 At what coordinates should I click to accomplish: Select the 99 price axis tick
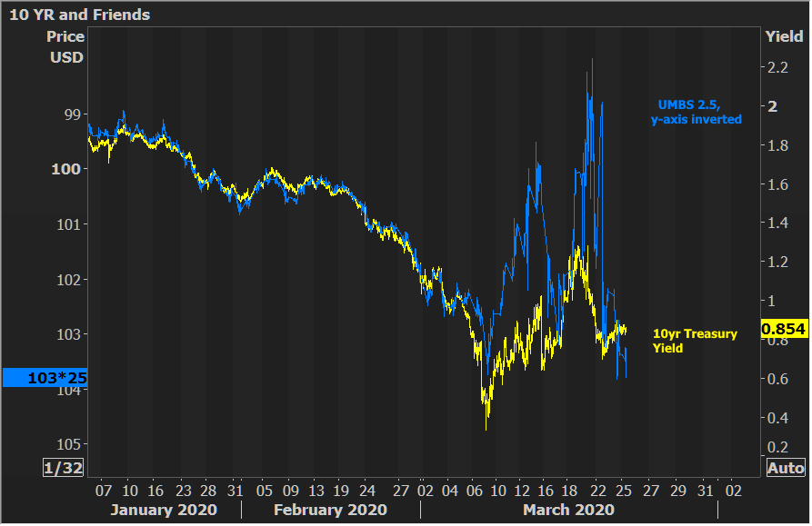pyautogui.click(x=73, y=114)
